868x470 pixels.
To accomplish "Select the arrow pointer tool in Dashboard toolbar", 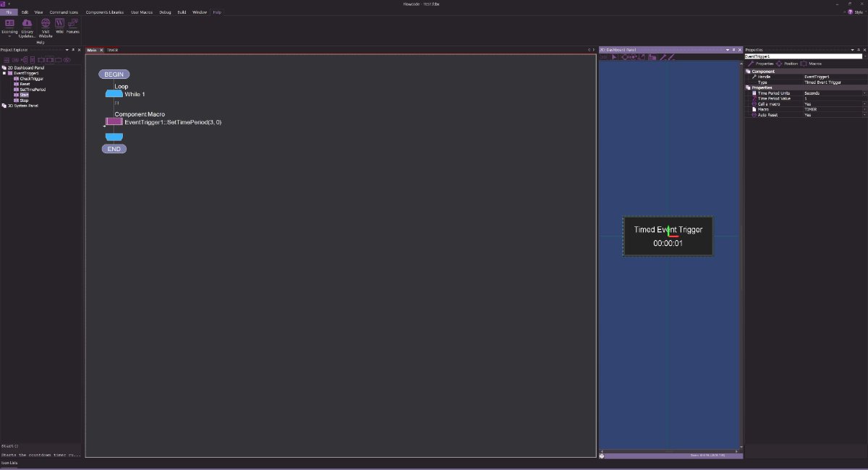I will 615,57.
